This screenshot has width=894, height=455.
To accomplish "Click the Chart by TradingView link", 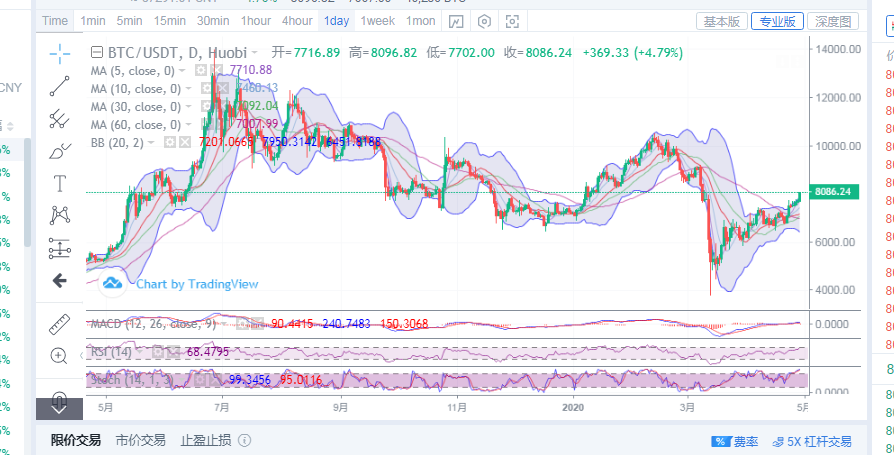I will click(x=197, y=284).
